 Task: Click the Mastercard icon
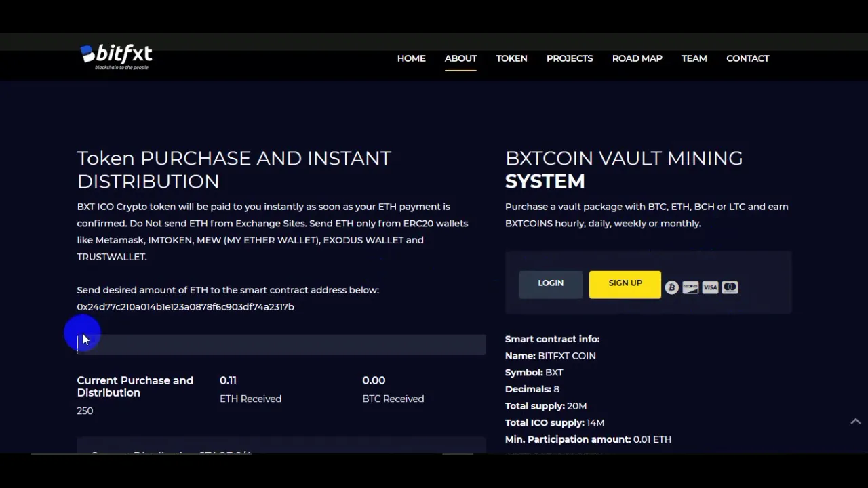(x=730, y=287)
